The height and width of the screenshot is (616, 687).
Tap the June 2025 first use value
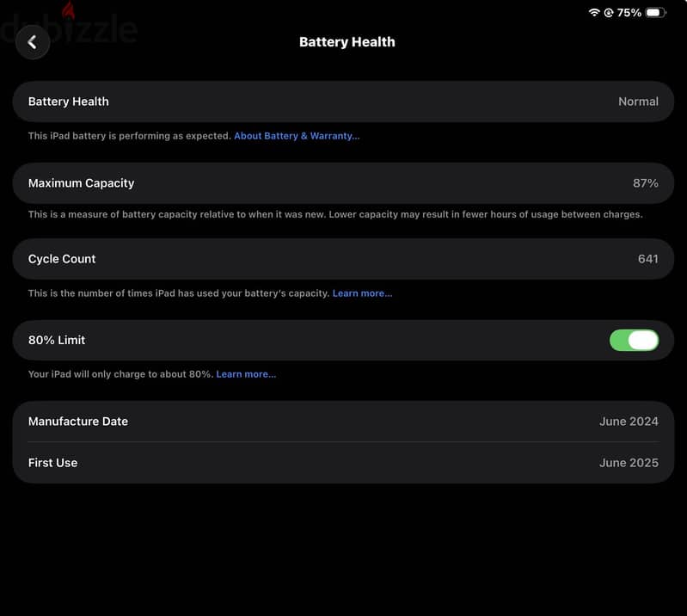[629, 463]
